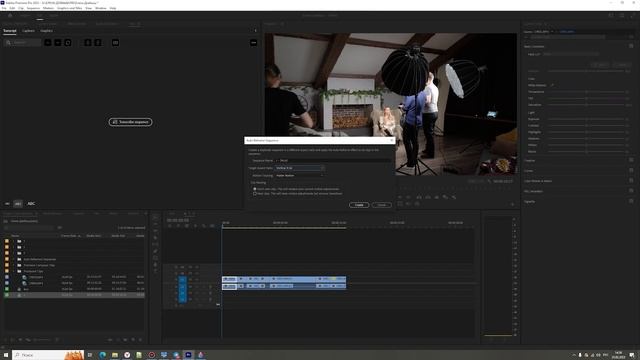Select the "Don't nest clips" radio option
This screenshot has width=640, height=360.
coord(255,189)
